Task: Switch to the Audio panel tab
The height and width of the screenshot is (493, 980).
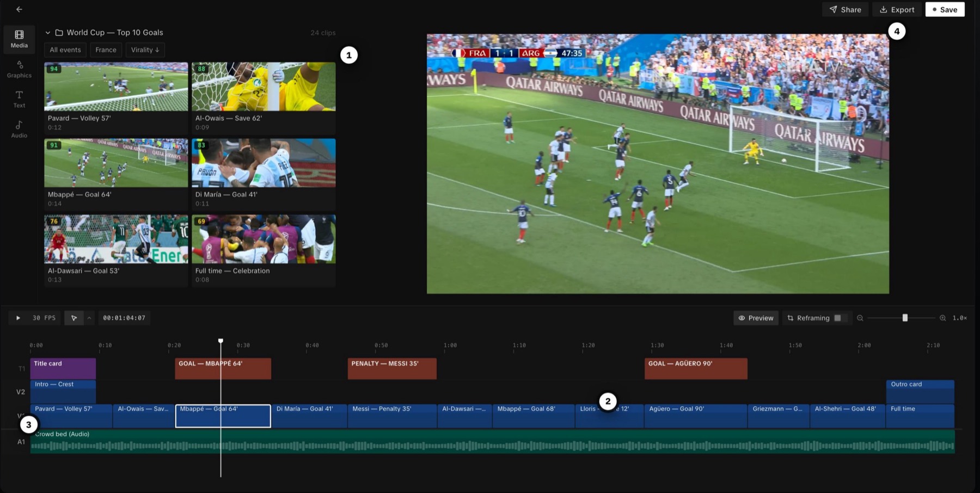Action: coord(19,129)
